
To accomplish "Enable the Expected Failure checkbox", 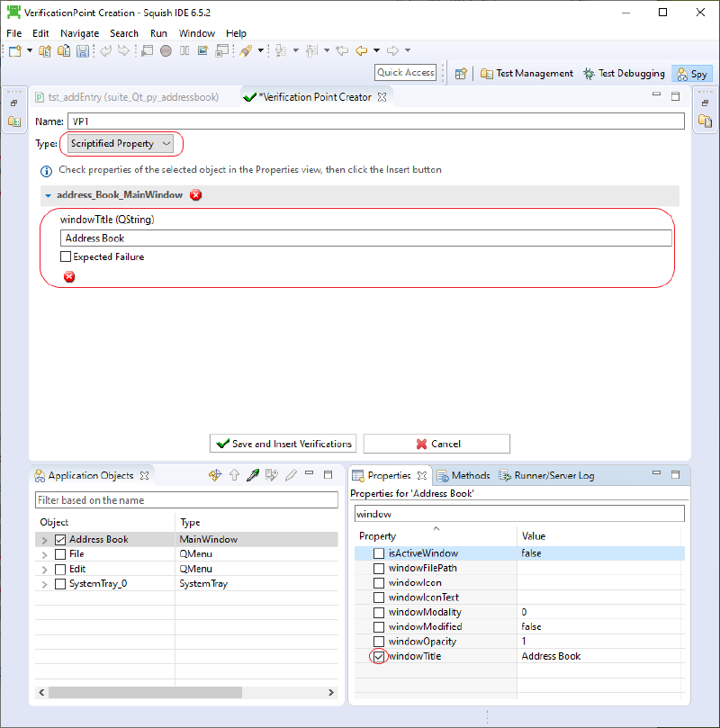I will coord(66,256).
